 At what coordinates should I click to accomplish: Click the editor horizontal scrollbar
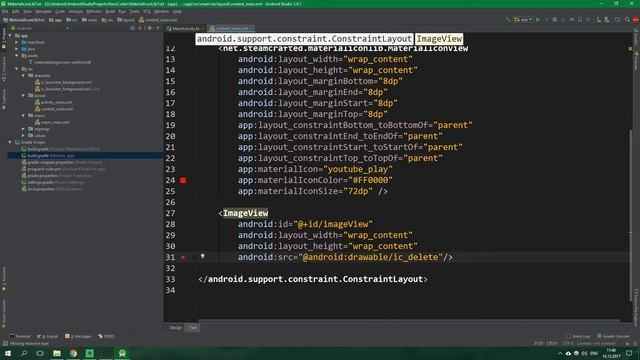pos(409,320)
